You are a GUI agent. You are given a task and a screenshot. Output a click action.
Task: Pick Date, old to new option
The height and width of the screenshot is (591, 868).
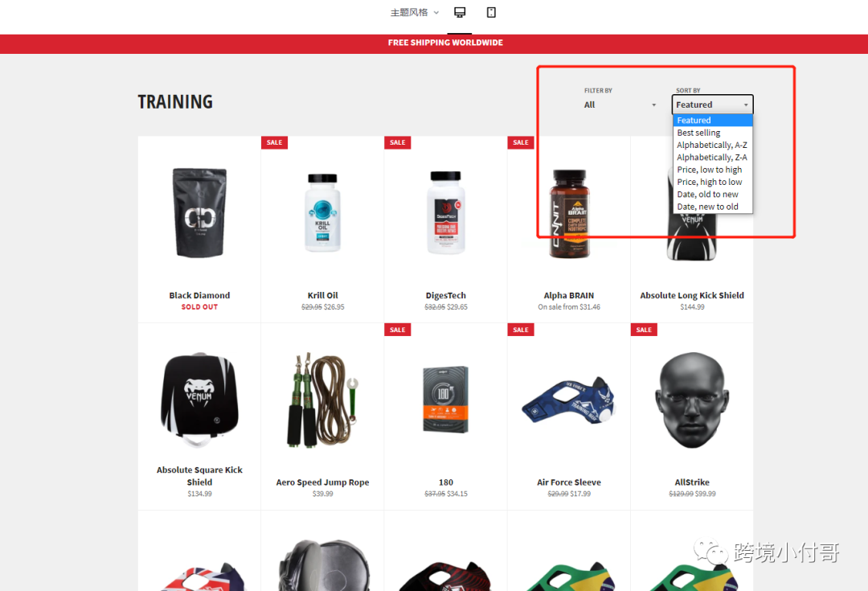712,195
